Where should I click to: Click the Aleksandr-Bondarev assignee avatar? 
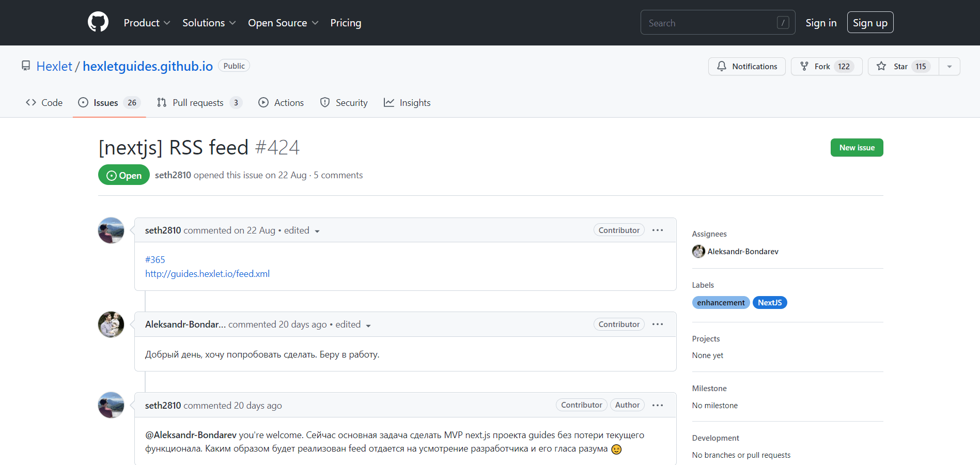698,252
